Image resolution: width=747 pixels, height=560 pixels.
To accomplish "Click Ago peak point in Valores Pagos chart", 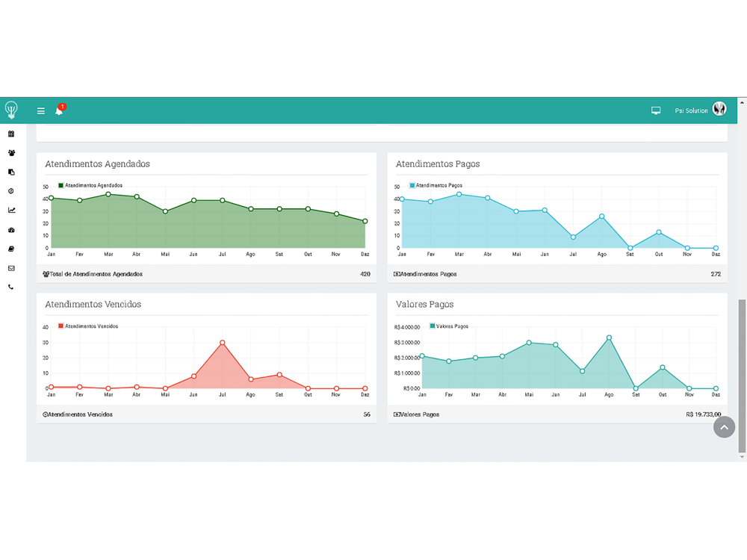I will coord(609,337).
